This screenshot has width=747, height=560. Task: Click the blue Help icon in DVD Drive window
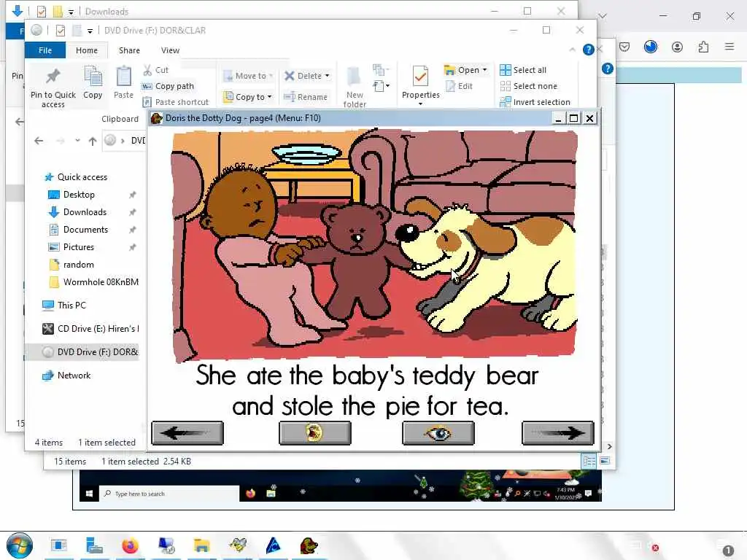(589, 50)
